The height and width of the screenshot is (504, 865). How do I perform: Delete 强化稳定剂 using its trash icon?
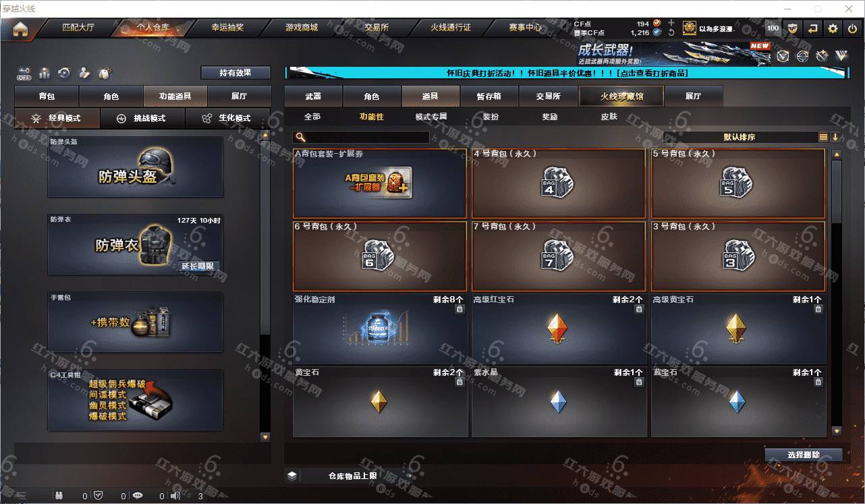click(459, 309)
